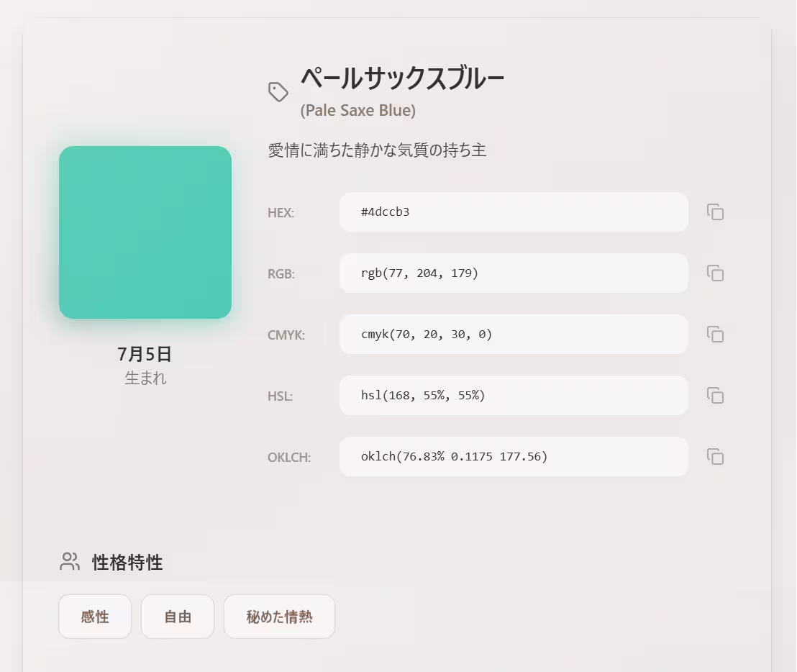
Task: Click the teal color swatch
Action: click(x=145, y=232)
